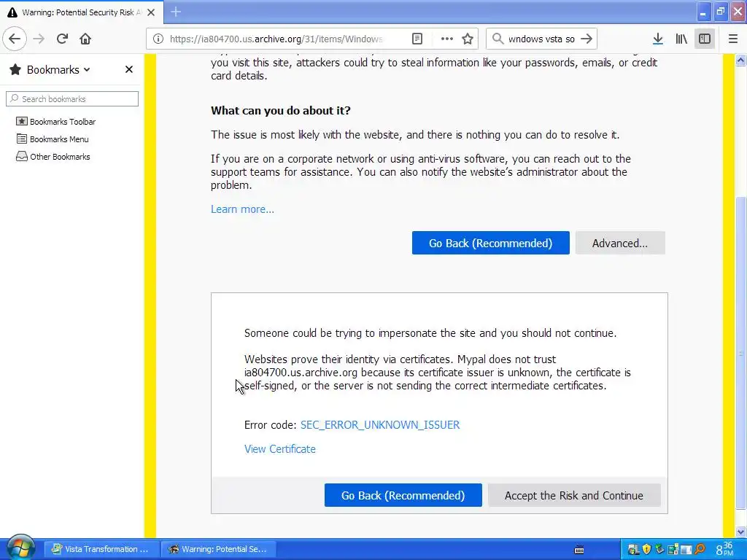This screenshot has width=747, height=560.
Task: Click upper Go Back (Recommended) button
Action: [x=491, y=243]
